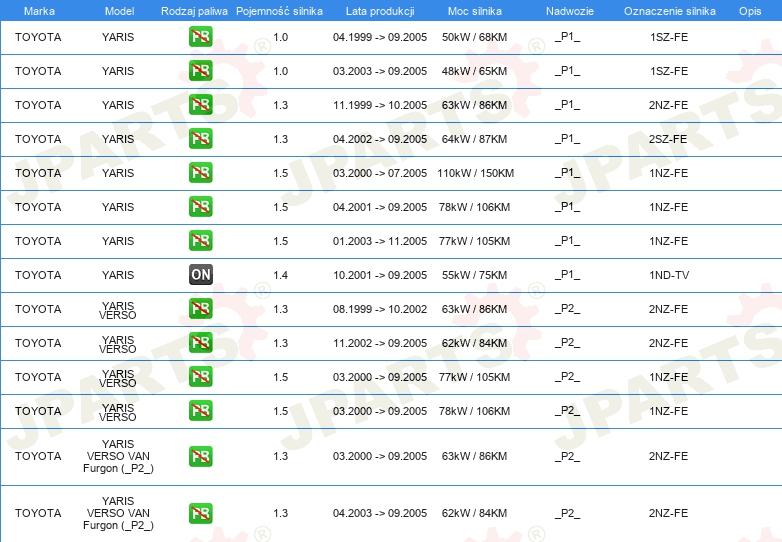Select the YARIS VERSO model cell dated 08.1999
Viewport: 782px width, 542px height.
(118, 310)
